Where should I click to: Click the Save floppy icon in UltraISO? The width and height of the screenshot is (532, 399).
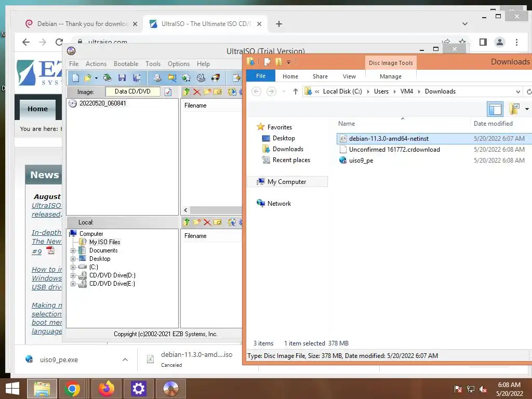[x=122, y=78]
